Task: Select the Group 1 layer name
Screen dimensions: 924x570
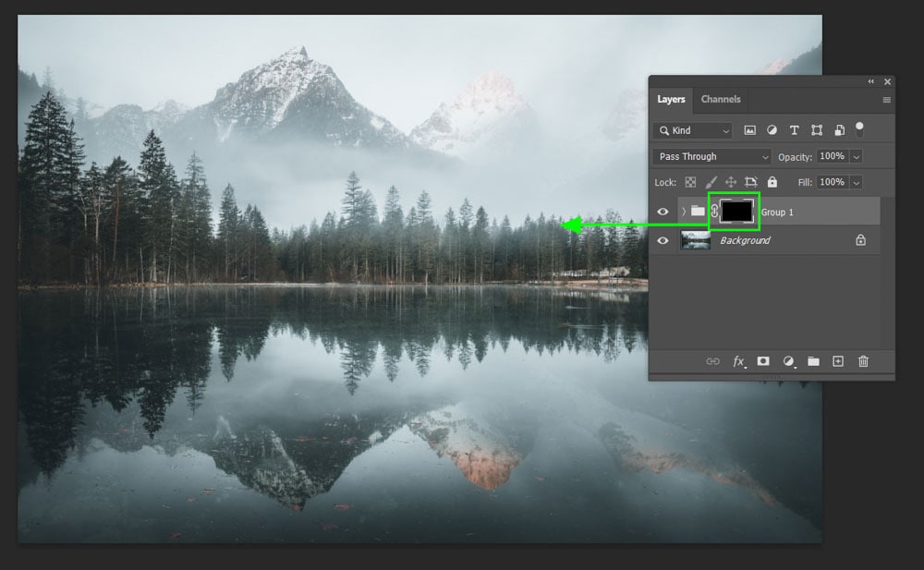Action: coord(777,212)
